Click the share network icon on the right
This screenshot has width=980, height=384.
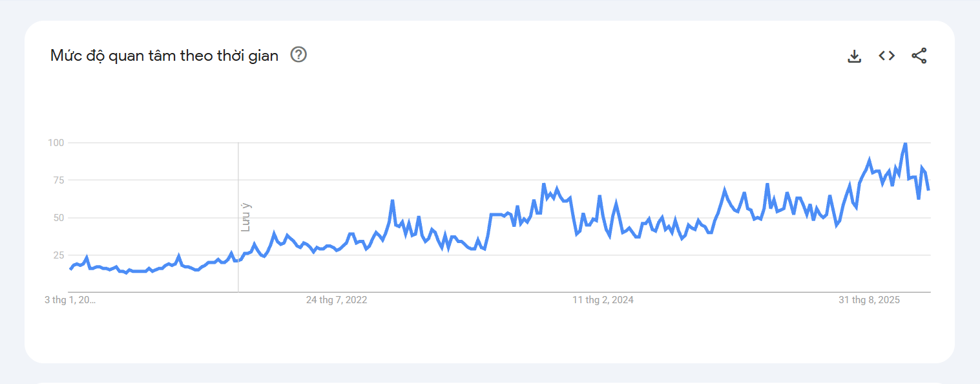[x=919, y=56]
